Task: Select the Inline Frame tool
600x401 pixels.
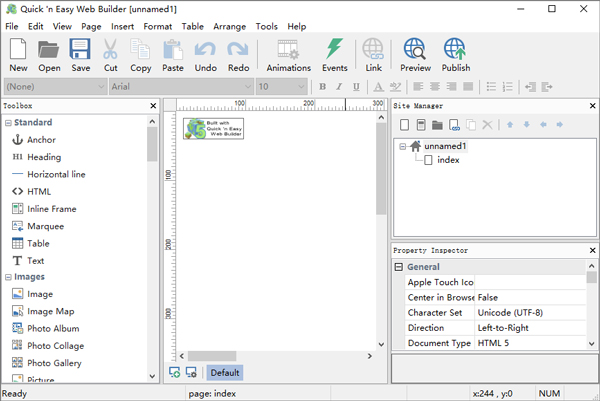Action: pos(44,209)
